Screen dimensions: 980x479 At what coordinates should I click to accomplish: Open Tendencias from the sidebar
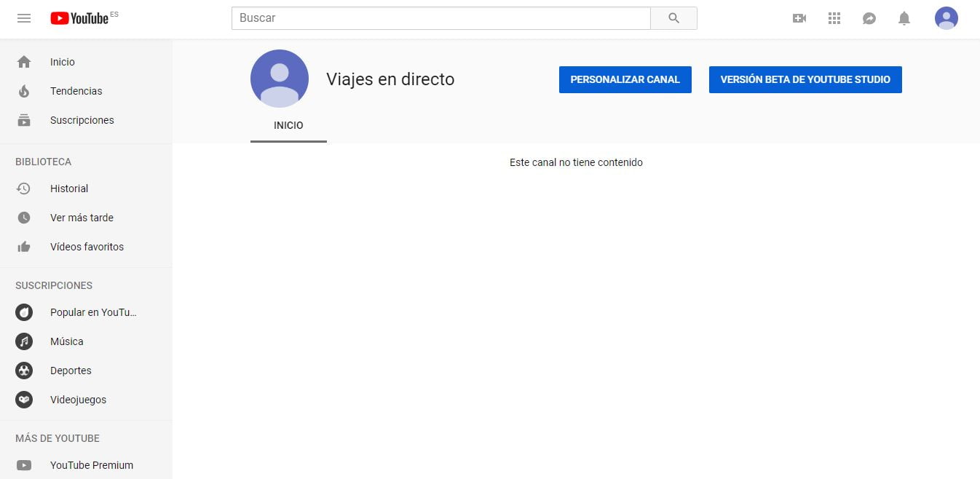coord(76,91)
